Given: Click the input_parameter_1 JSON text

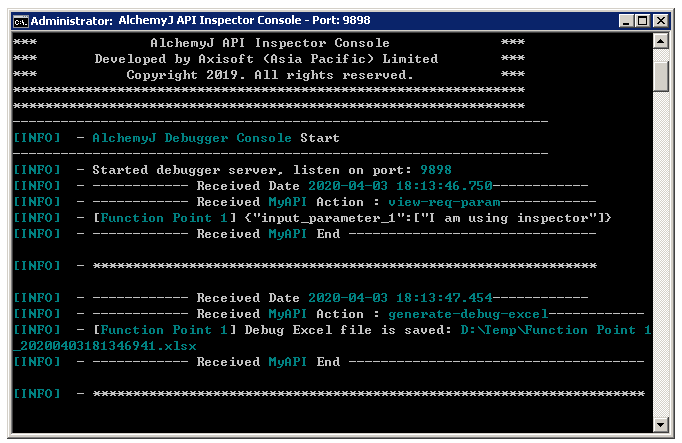Looking at the screenshot, I should [x=428, y=218].
